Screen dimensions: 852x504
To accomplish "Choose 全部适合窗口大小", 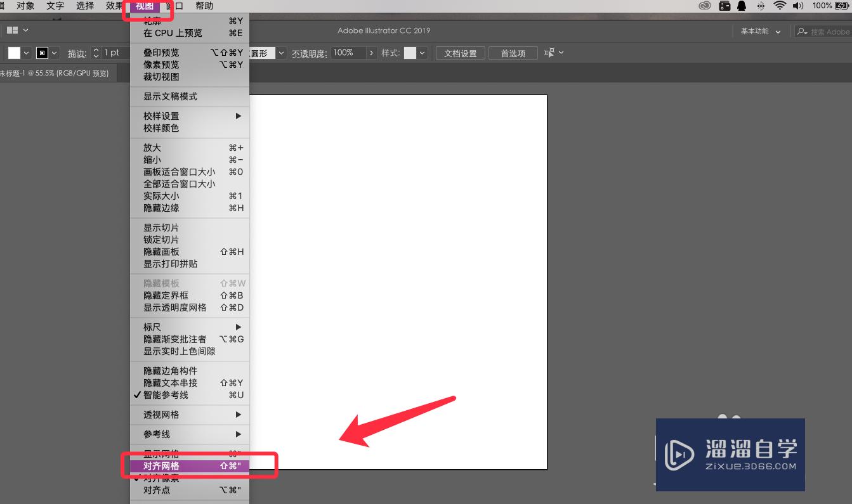I will click(190, 184).
